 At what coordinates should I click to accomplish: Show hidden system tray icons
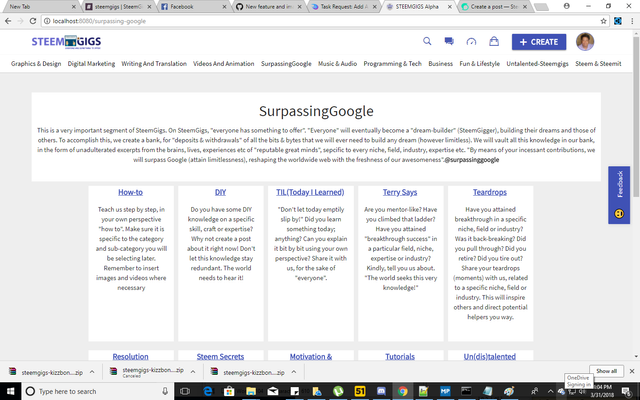click(x=550, y=391)
